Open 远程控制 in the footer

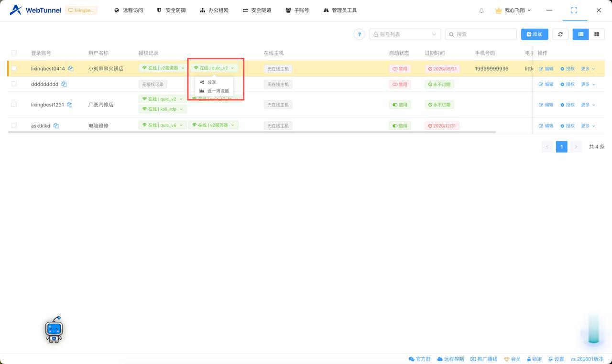tap(450, 359)
